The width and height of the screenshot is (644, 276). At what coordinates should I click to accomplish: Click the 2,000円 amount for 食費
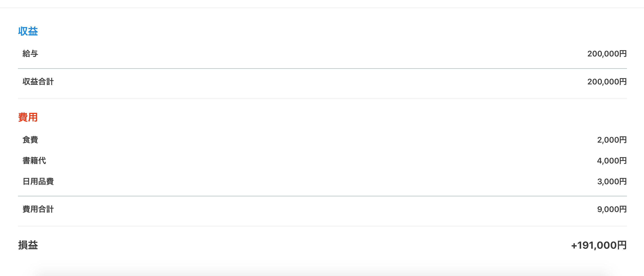point(612,140)
